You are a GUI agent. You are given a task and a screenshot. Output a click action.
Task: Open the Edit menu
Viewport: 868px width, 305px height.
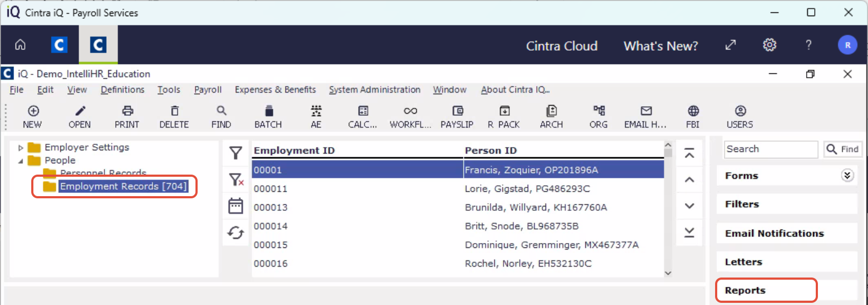[x=45, y=89]
